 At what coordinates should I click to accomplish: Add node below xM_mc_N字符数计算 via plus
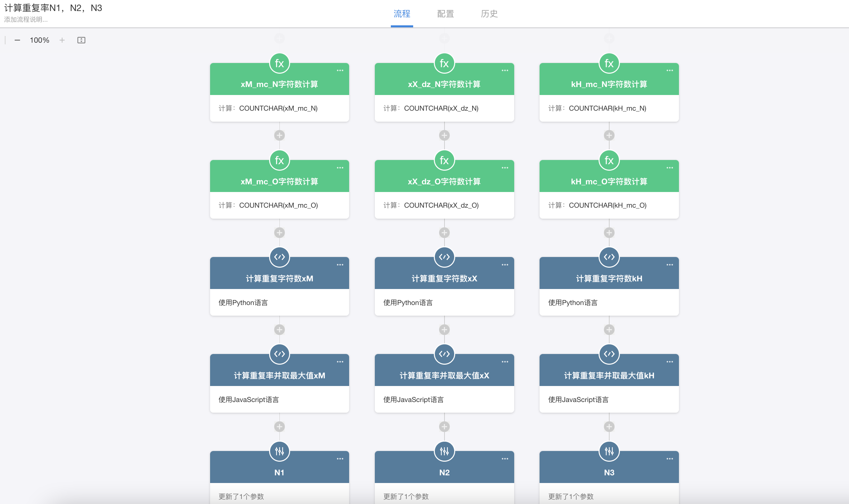pyautogui.click(x=279, y=136)
